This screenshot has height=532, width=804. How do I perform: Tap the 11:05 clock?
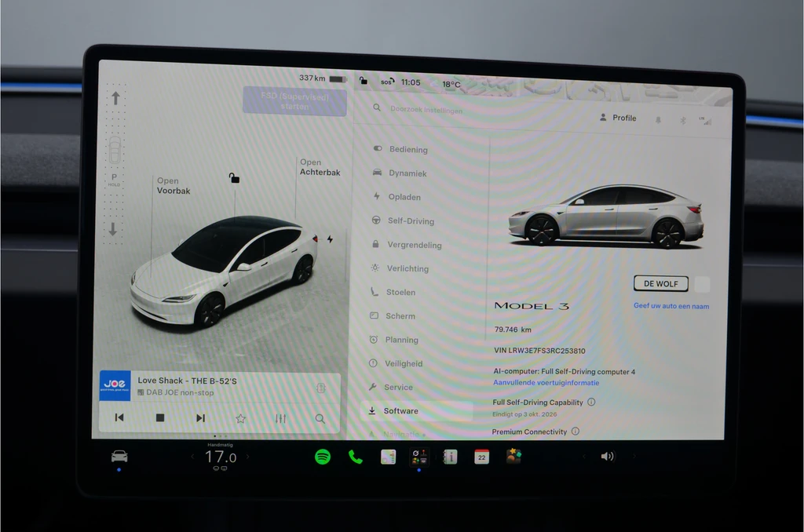point(411,82)
